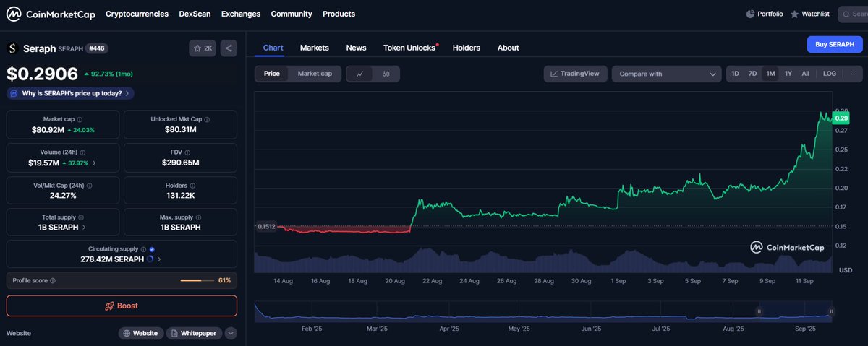
Task: Click the Seraph coin logo
Action: coord(12,48)
